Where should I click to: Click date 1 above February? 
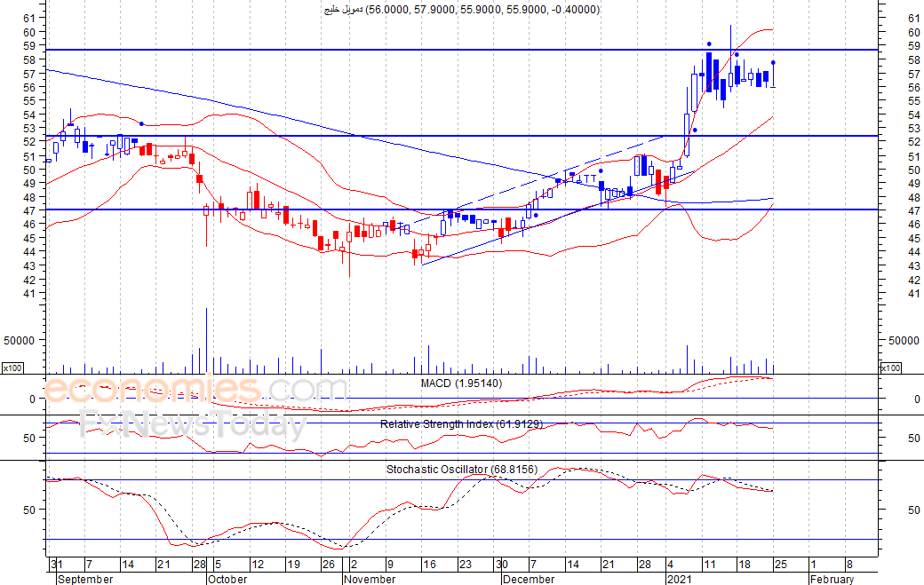[x=813, y=565]
